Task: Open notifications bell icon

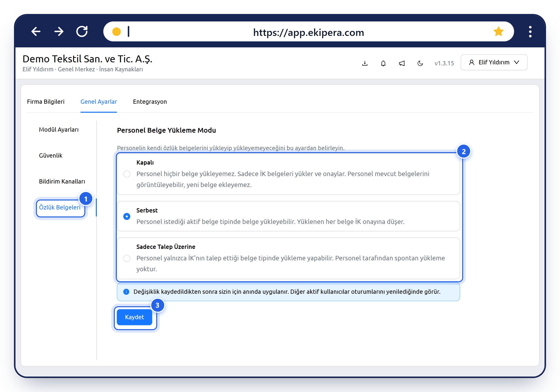Action: (383, 63)
